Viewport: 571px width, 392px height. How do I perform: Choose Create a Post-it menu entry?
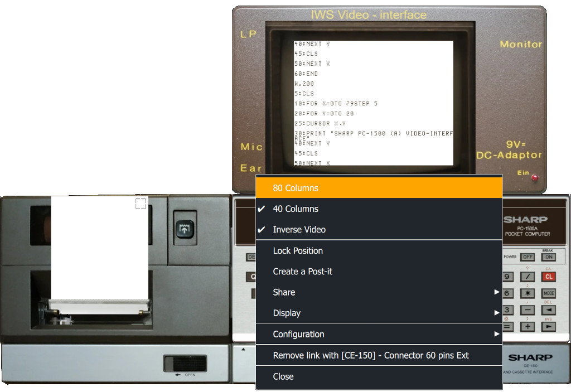click(302, 272)
